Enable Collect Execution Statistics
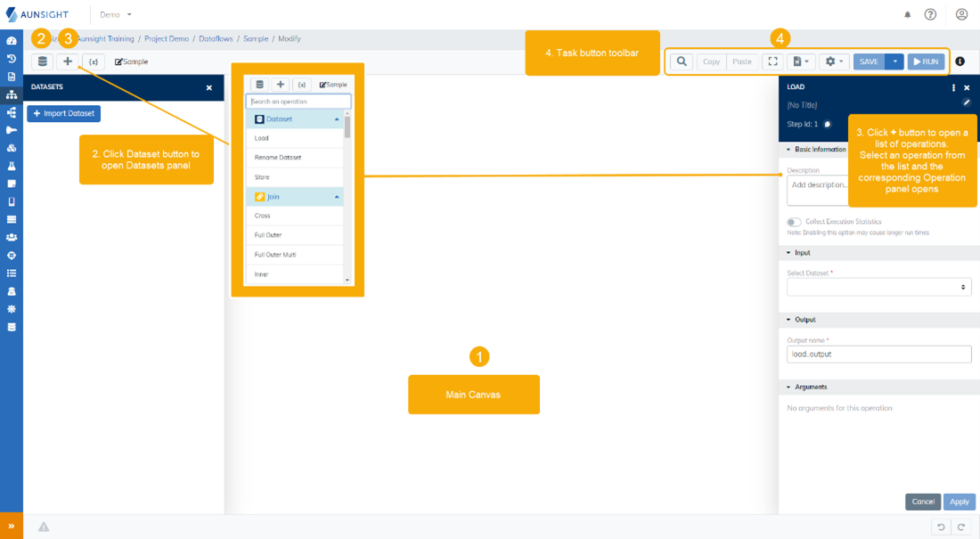Image resolution: width=980 pixels, height=539 pixels. (793, 221)
